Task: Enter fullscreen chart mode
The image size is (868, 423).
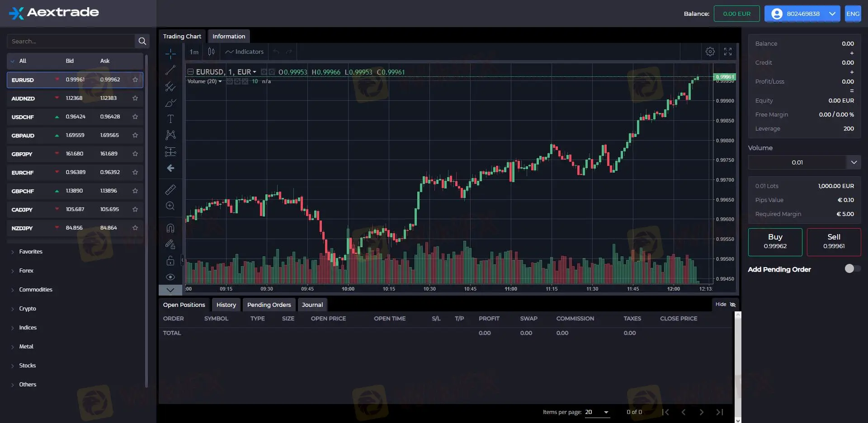Action: pos(727,52)
